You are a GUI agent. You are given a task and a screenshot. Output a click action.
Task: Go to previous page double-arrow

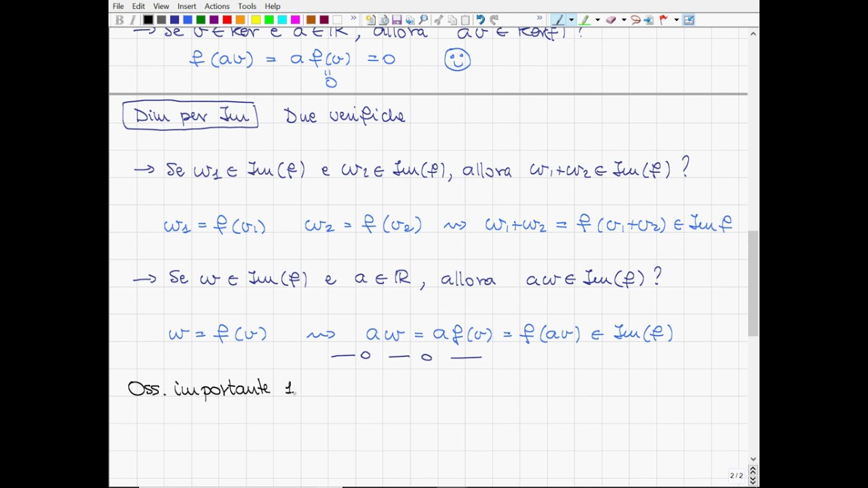point(753,470)
